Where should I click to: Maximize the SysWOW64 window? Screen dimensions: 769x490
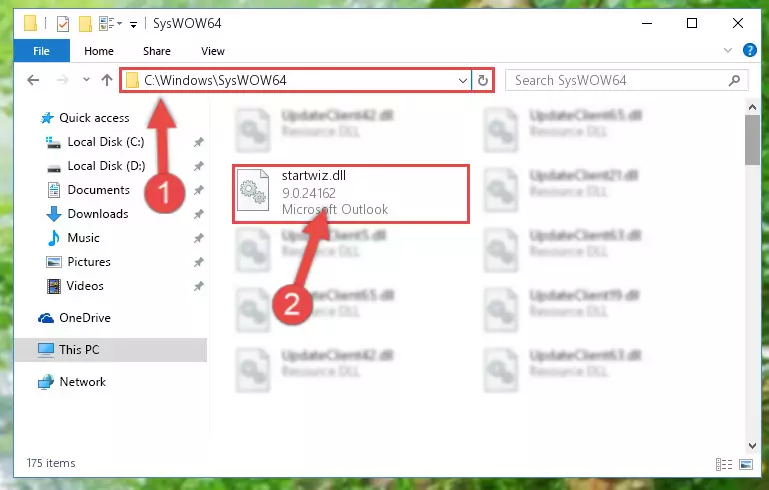point(692,23)
